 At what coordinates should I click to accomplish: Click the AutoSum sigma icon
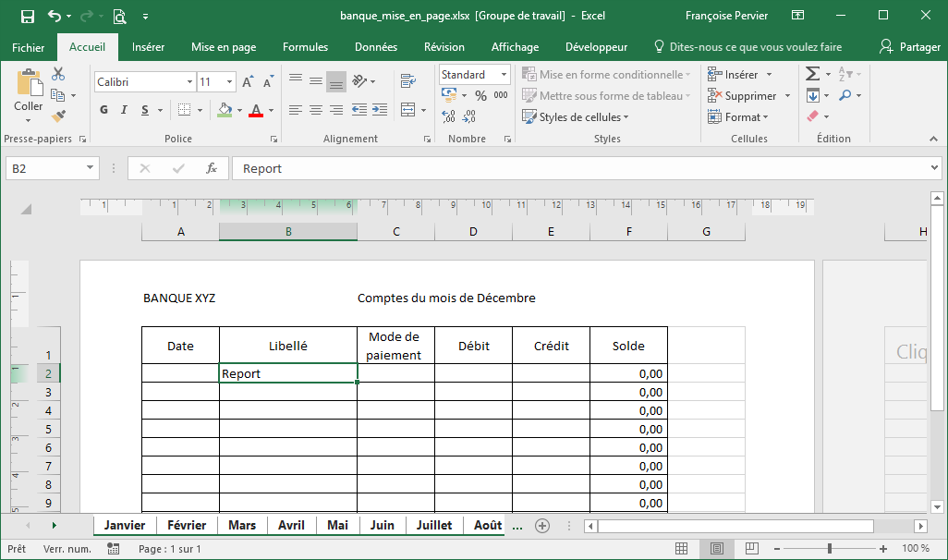[812, 74]
